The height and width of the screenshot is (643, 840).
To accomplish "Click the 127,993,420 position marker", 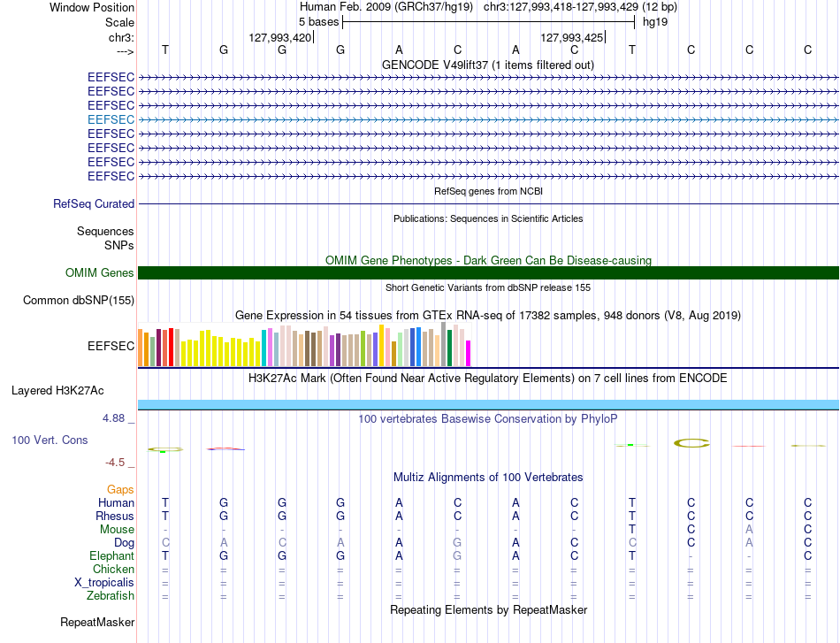I will pyautogui.click(x=280, y=37).
